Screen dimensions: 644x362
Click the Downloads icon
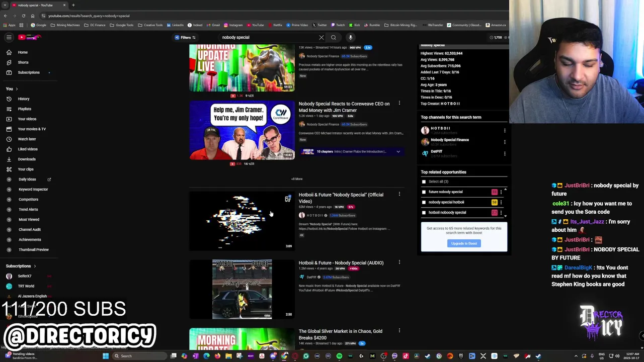tap(9, 159)
